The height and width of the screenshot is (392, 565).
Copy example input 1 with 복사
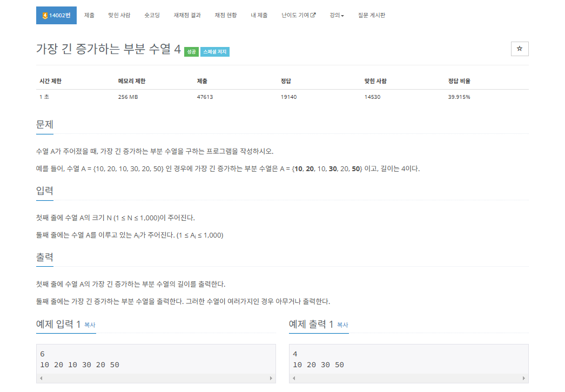coord(90,325)
